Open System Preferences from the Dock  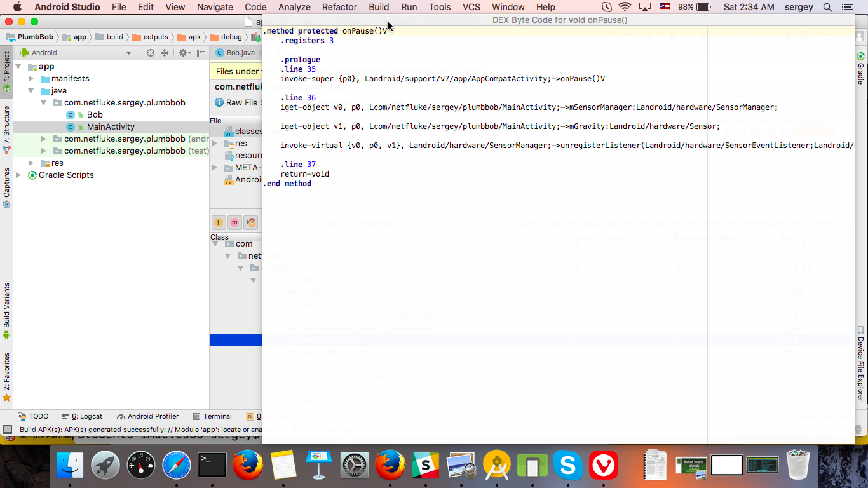click(x=355, y=466)
